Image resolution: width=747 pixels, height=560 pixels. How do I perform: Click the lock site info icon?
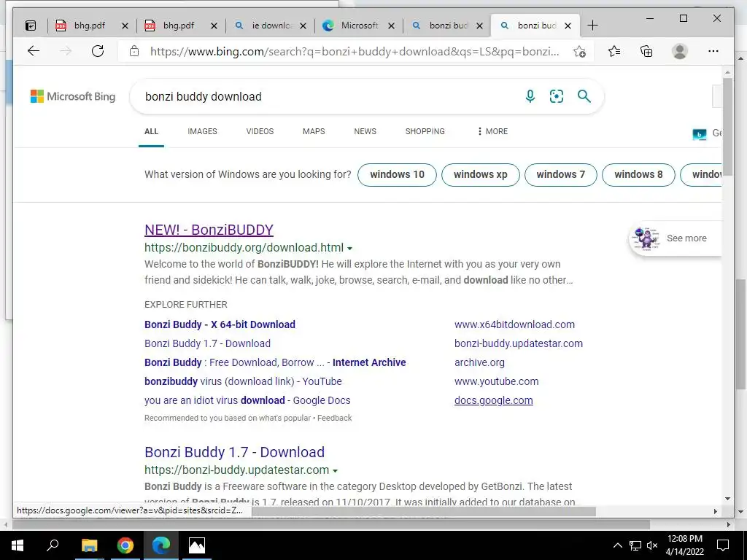pos(134,51)
